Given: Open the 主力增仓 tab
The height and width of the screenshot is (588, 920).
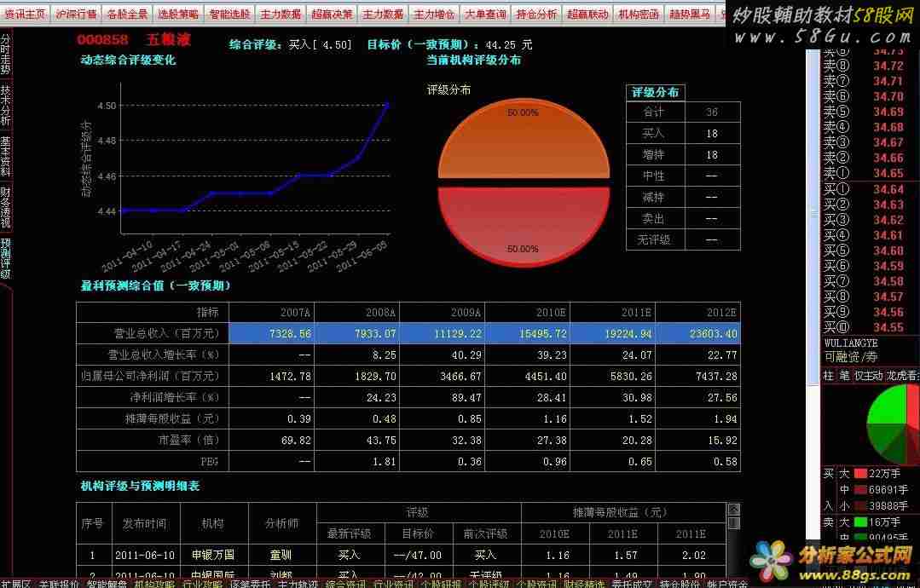Looking at the screenshot, I should click(x=434, y=14).
